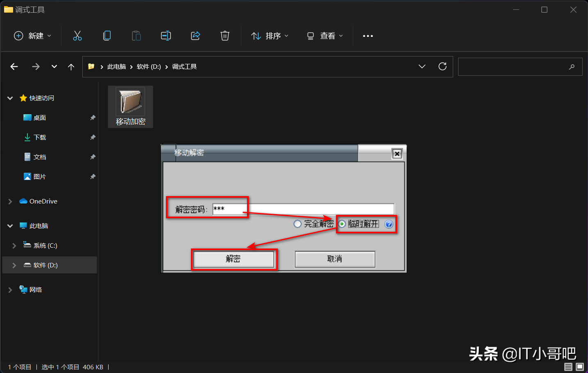
Task: Click the Delete trash icon
Action: coord(225,36)
